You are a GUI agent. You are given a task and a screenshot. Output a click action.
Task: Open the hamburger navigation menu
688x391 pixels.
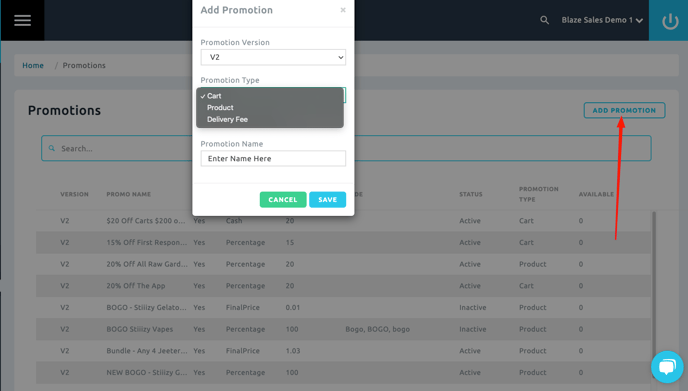coord(22,20)
